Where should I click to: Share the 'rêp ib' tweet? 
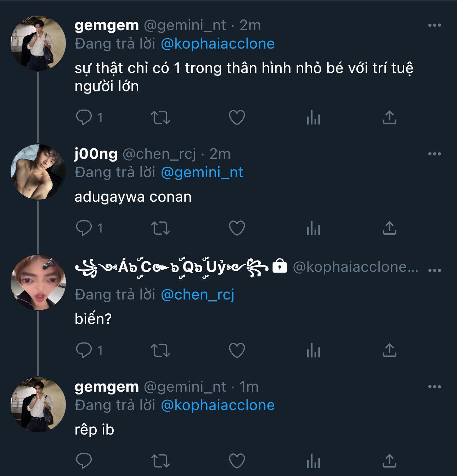(389, 461)
